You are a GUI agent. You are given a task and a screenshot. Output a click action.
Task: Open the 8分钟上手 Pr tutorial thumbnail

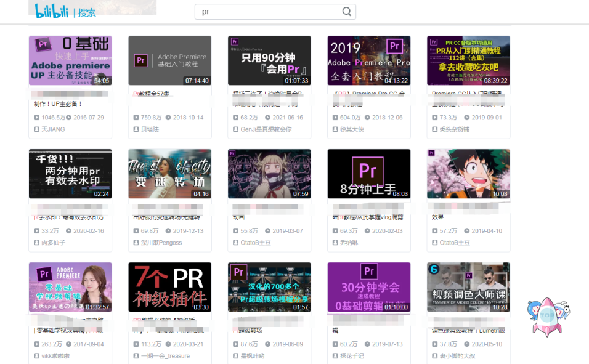(368, 174)
